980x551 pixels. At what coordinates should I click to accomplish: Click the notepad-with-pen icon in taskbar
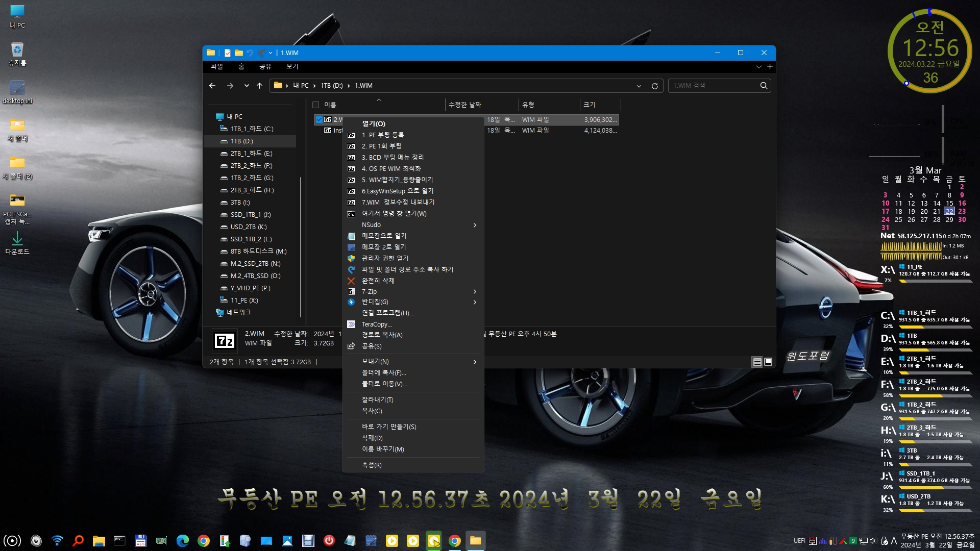point(371,540)
